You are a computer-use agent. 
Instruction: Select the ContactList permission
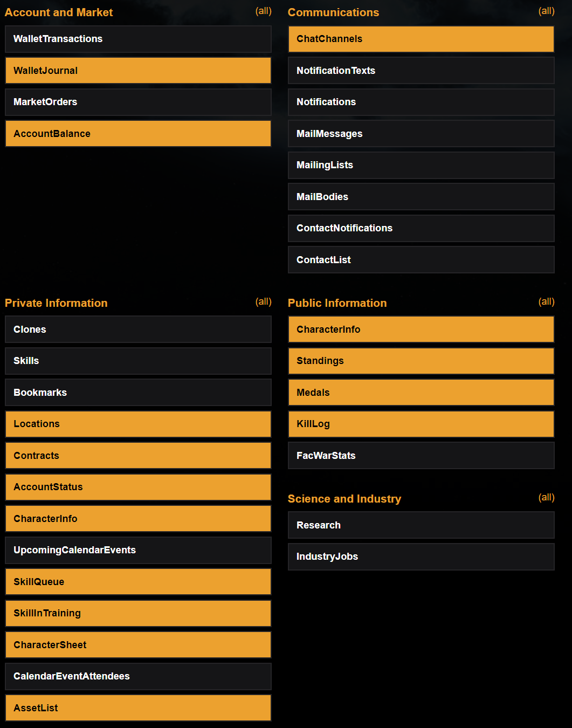tap(421, 260)
